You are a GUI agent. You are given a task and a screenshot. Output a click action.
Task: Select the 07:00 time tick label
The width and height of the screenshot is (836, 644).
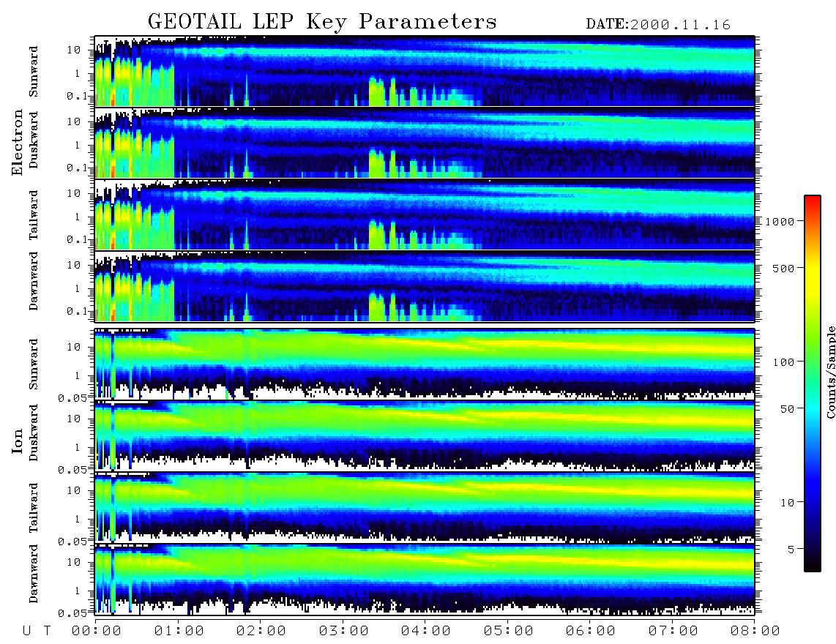(x=673, y=631)
